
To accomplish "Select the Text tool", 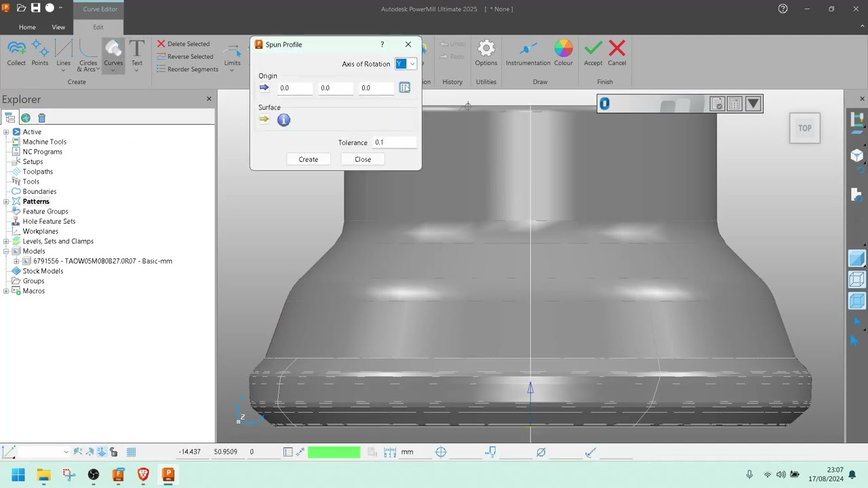I will tap(137, 54).
